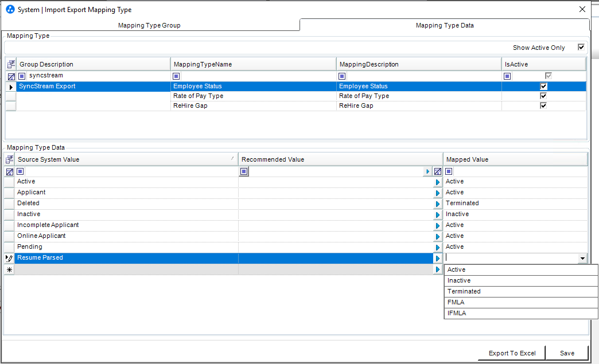Click the blue arrow in the Active row
The height and width of the screenshot is (364, 599).
coord(437,182)
